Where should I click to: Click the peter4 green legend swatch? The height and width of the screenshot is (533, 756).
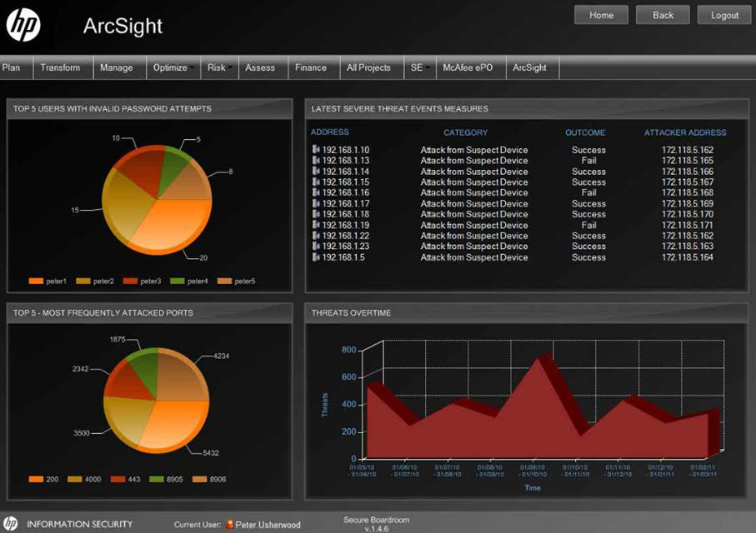click(178, 281)
